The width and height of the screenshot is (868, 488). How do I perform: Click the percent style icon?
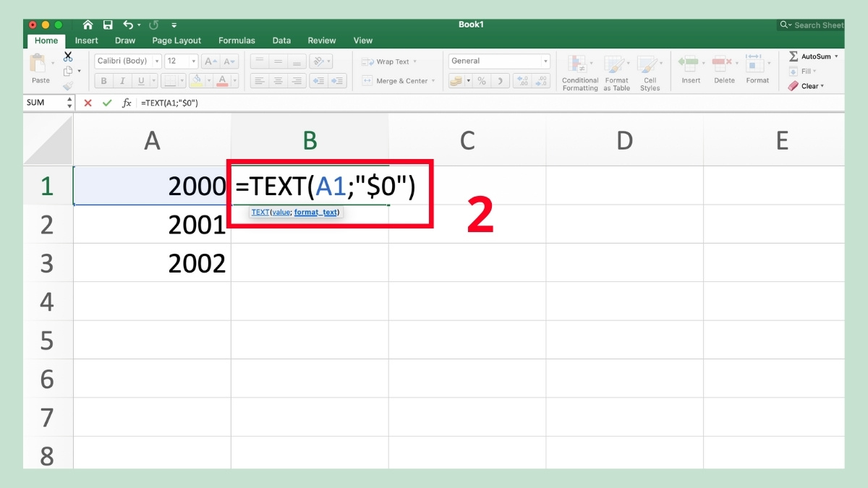(x=482, y=80)
